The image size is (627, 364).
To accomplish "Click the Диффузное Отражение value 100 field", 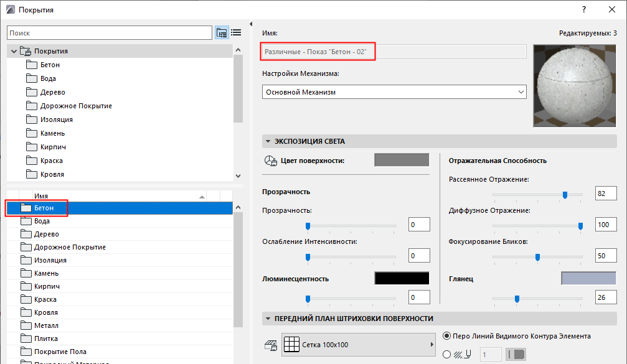I will 606,225.
